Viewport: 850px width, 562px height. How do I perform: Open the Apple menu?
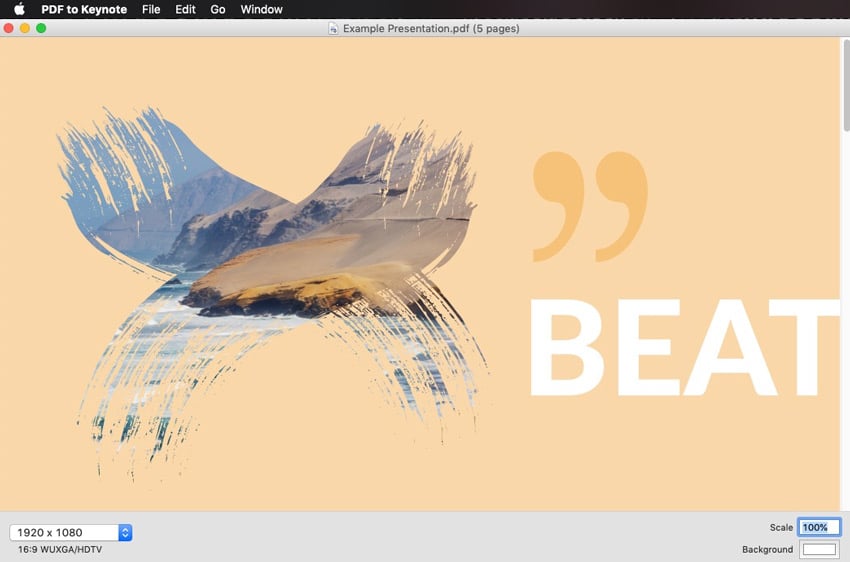pyautogui.click(x=19, y=9)
